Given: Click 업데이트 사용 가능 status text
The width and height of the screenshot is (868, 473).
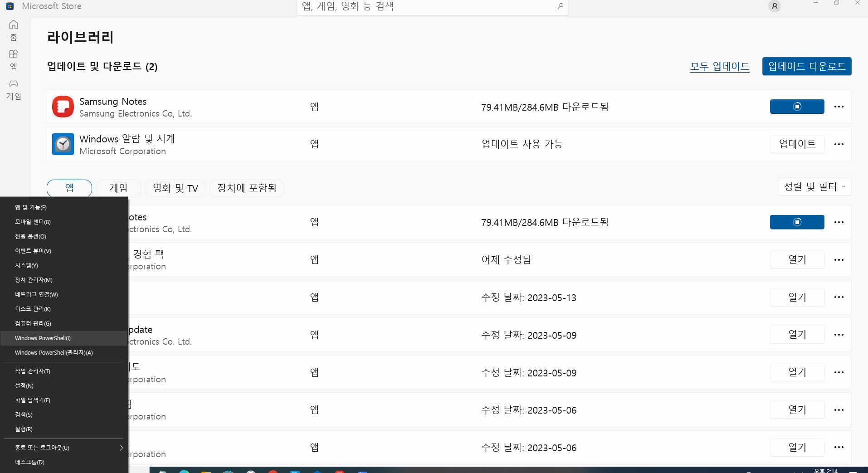Looking at the screenshot, I should [x=522, y=144].
